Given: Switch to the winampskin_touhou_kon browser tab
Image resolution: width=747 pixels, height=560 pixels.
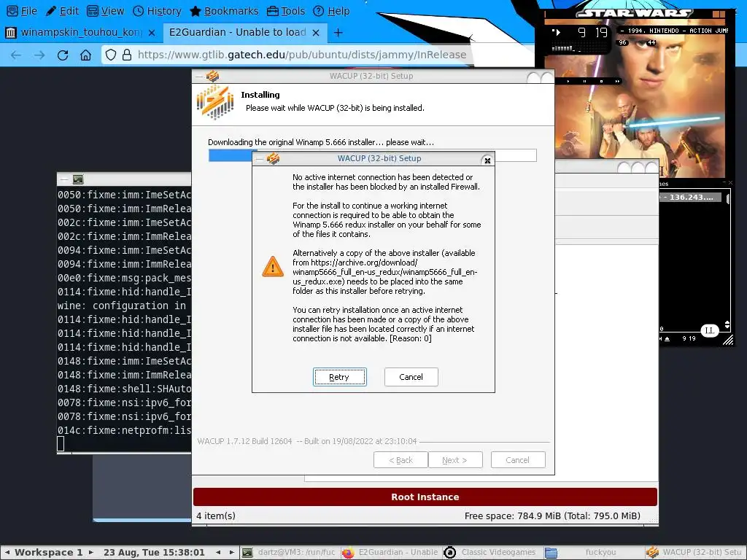Looking at the screenshot, I should pos(81,32).
